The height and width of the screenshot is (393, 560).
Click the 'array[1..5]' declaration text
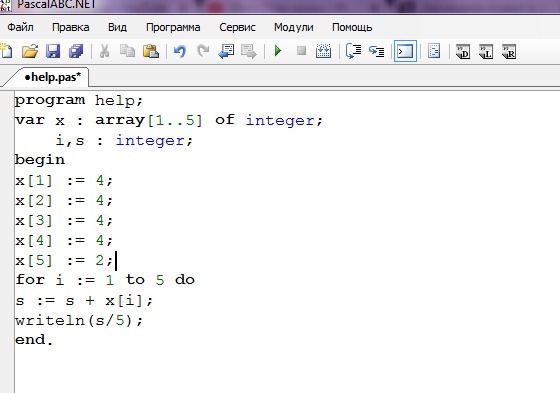click(x=149, y=120)
